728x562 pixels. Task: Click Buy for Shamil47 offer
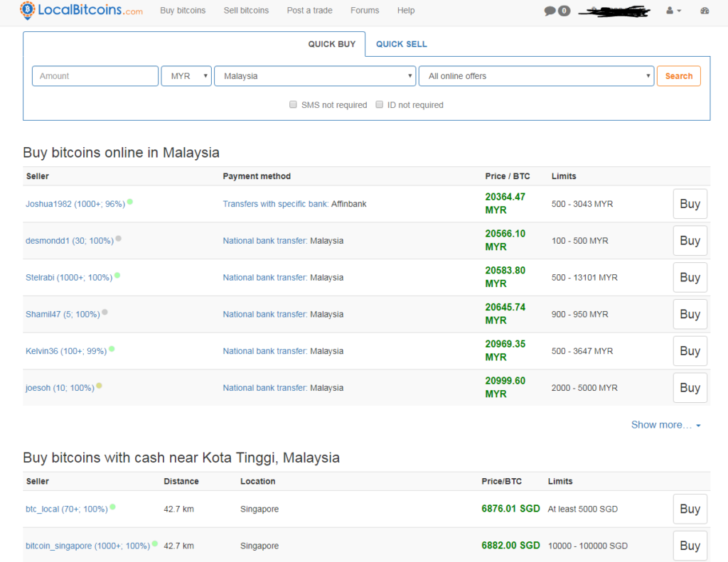[690, 314]
